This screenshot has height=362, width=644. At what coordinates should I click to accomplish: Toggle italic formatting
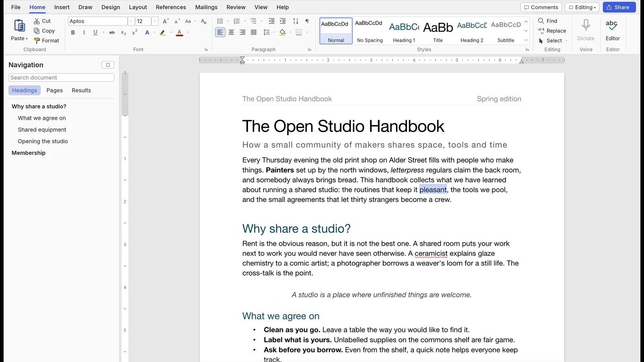click(x=84, y=33)
